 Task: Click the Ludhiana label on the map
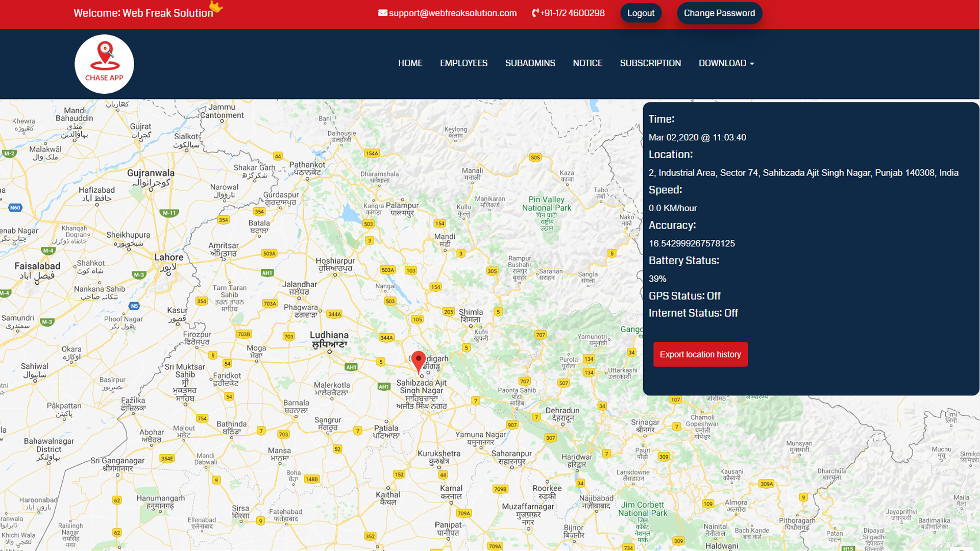[x=329, y=339]
